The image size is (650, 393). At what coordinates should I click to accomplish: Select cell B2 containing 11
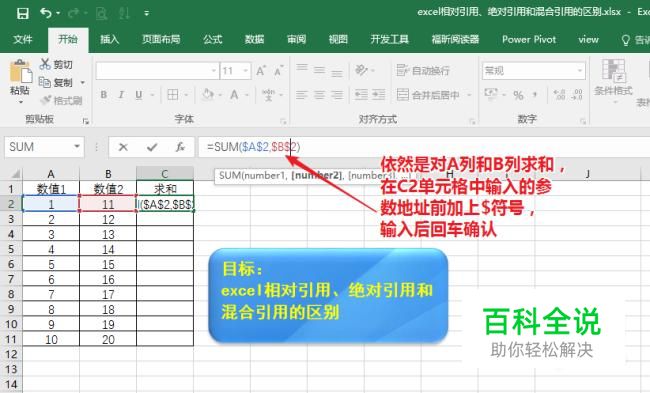pos(108,204)
